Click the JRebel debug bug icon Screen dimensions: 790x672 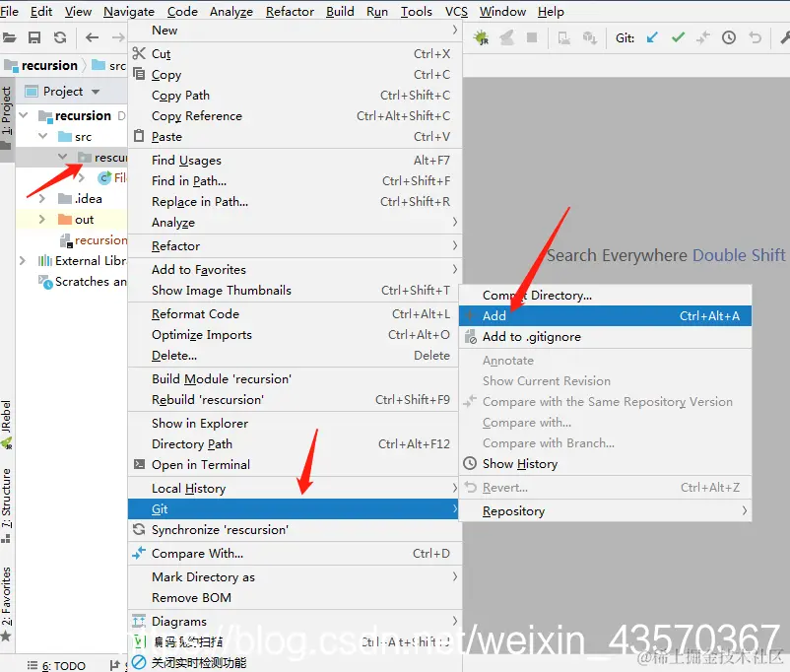pyautogui.click(x=481, y=37)
